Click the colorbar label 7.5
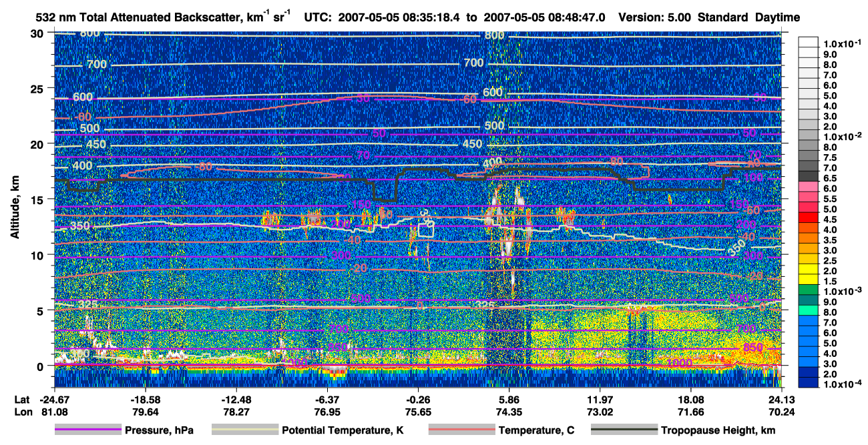 point(829,157)
